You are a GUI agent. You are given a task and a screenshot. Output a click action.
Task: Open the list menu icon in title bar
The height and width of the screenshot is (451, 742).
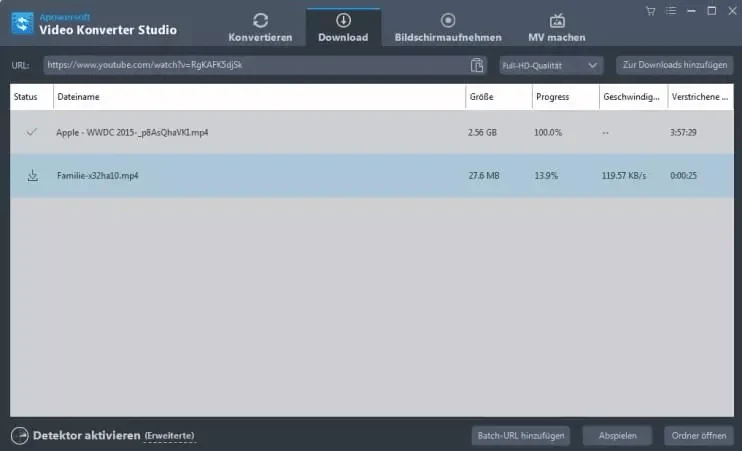pos(671,11)
